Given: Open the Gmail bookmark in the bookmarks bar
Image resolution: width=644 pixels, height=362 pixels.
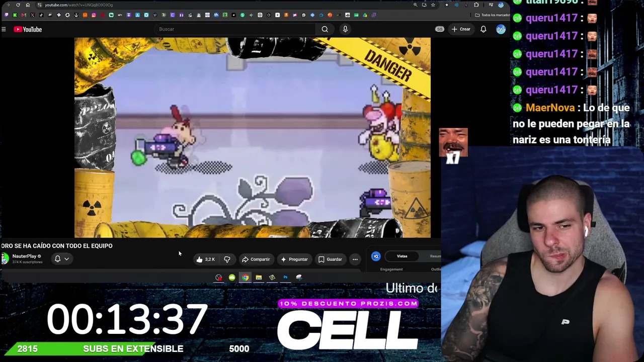Looking at the screenshot, I should coord(24,15).
